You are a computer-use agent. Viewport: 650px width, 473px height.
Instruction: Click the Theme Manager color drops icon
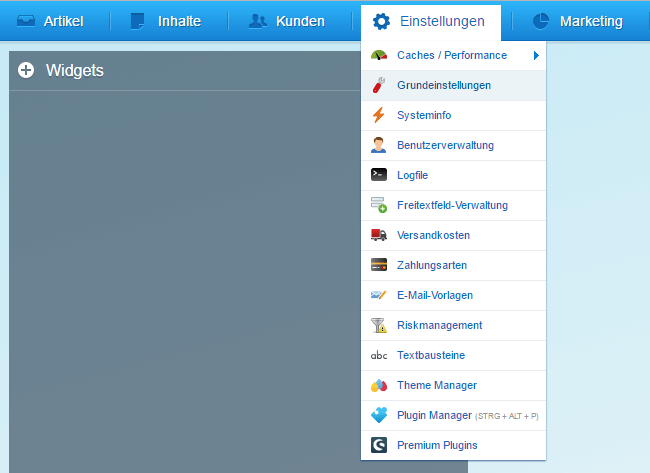pos(379,386)
